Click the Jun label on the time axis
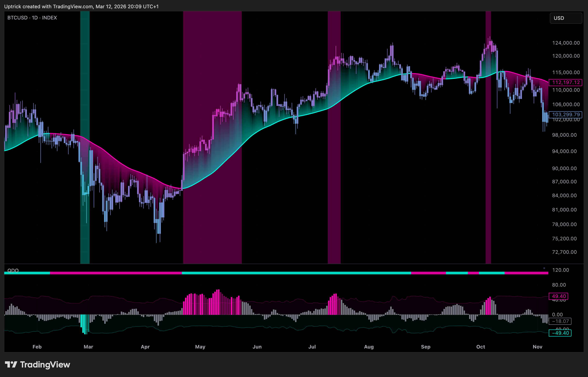The width and height of the screenshot is (588, 377). click(257, 347)
